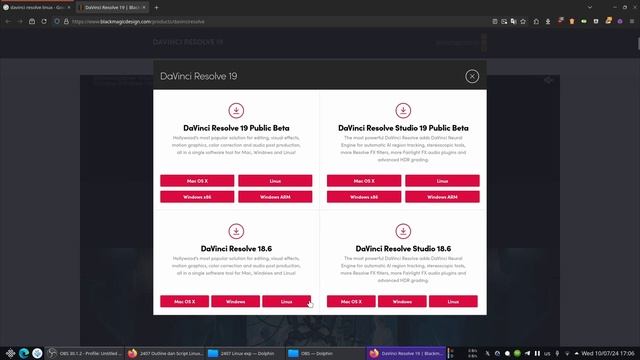640x360 pixels.
Task: Toggle reader view in address bar
Action: (x=495, y=21)
